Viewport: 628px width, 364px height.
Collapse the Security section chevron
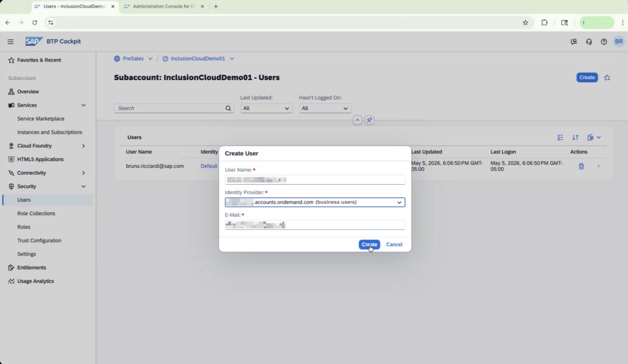84,187
